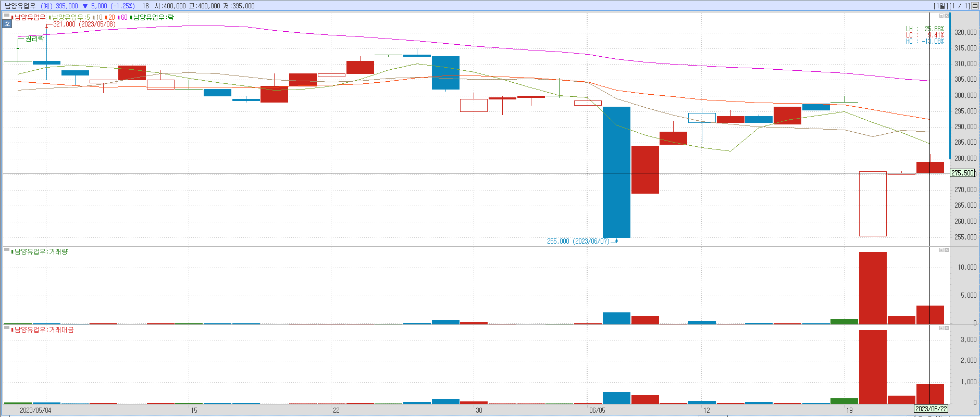The width and height of the screenshot is (980, 417).
Task: Select the 20-day moving average legend
Action: tap(111, 17)
